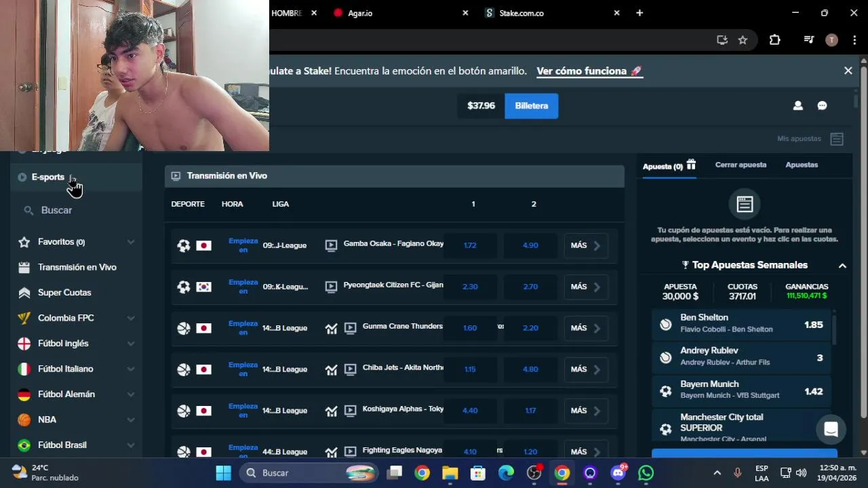Click the basketball icon next to NBA
The width and height of the screenshot is (868, 488).
point(24,420)
